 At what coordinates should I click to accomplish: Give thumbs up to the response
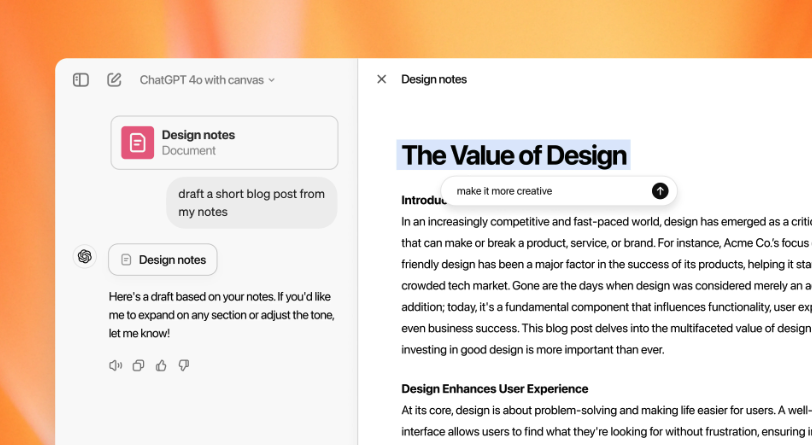pos(161,366)
